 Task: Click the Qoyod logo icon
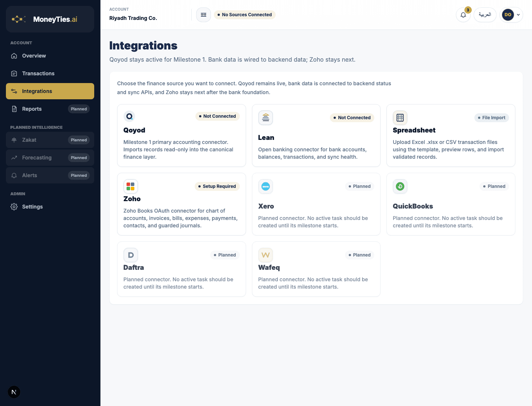point(129,116)
